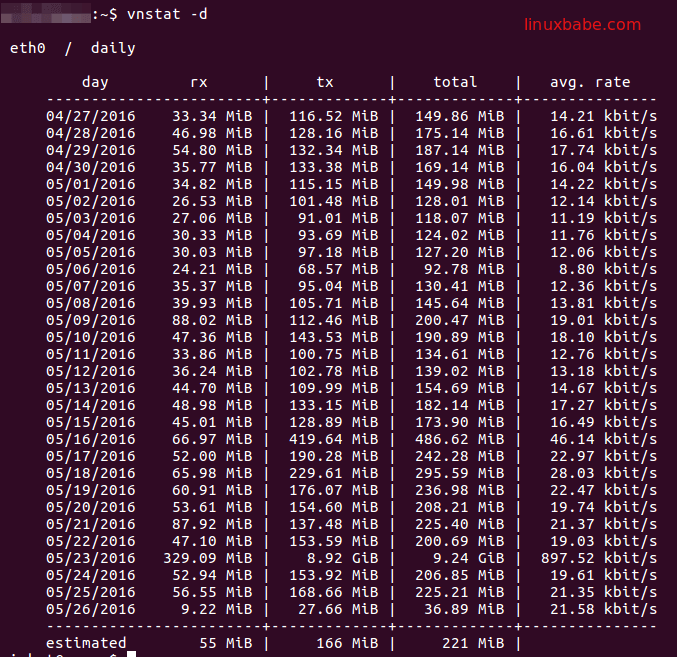This screenshot has width=677, height=657.
Task: Click the 'avg. rate' column header
Action: click(590, 82)
